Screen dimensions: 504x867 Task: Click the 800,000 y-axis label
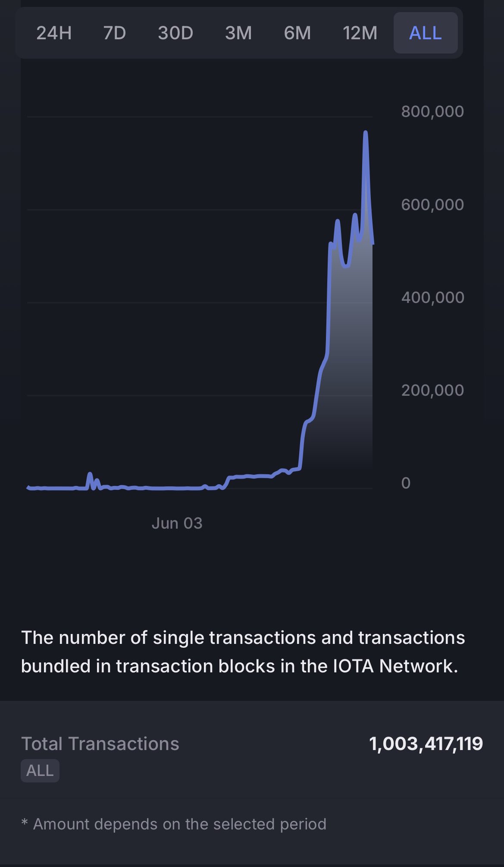click(x=432, y=112)
